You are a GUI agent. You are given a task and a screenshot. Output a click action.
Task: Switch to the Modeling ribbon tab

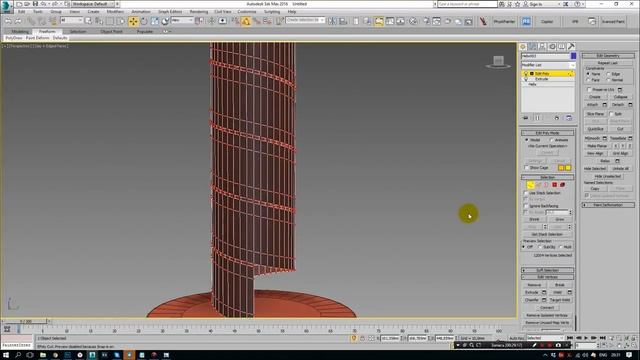[x=20, y=31]
